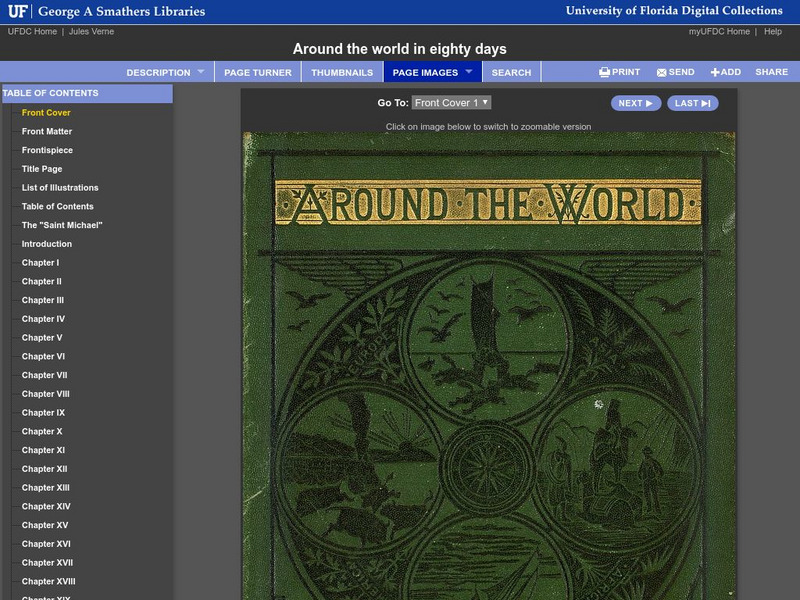Expand the Description menu arrow

tap(200, 72)
